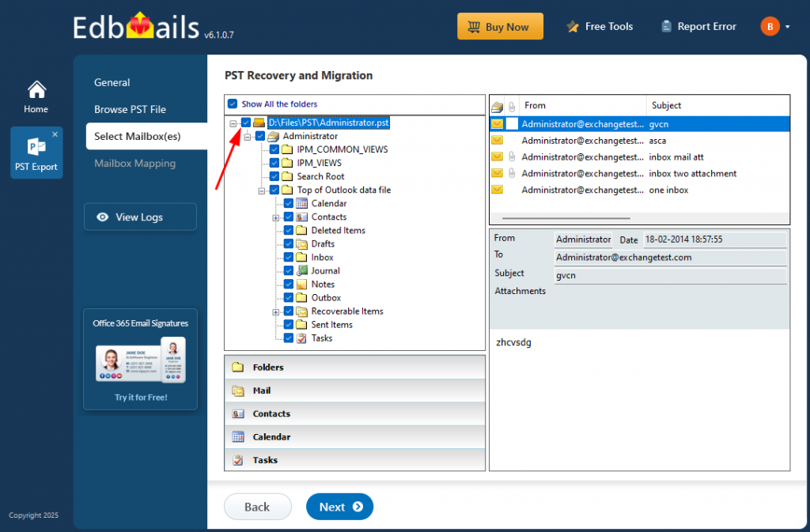Click the Mail icon in the bottom panel
Viewport: 810px width, 532px height.
pyautogui.click(x=237, y=391)
